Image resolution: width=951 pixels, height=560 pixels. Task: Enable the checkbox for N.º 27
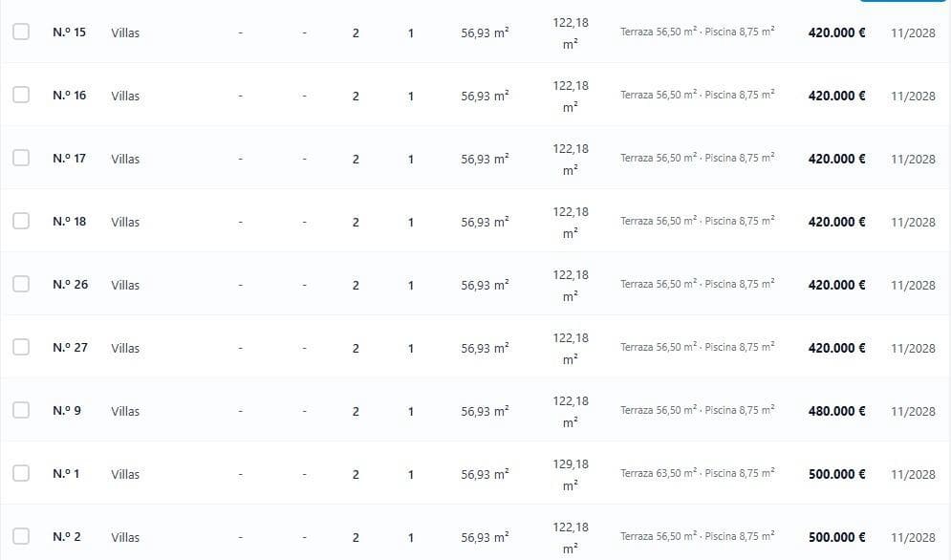(x=21, y=347)
